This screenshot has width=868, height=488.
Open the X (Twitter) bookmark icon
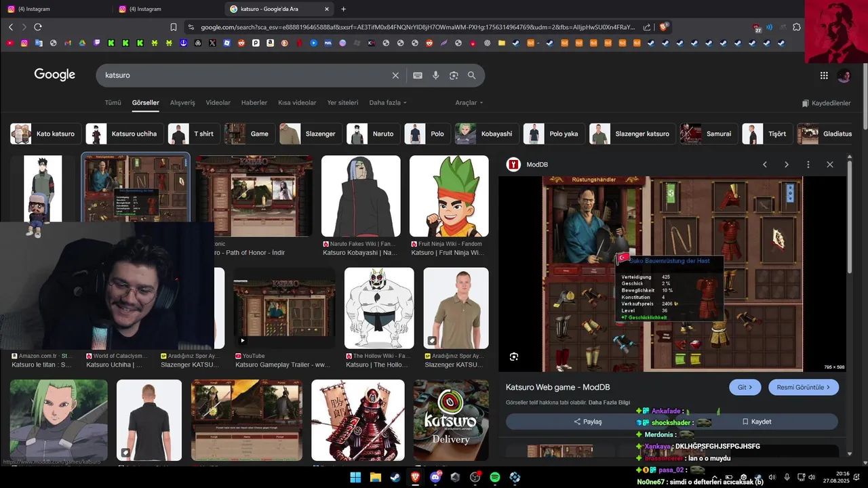[x=213, y=43]
